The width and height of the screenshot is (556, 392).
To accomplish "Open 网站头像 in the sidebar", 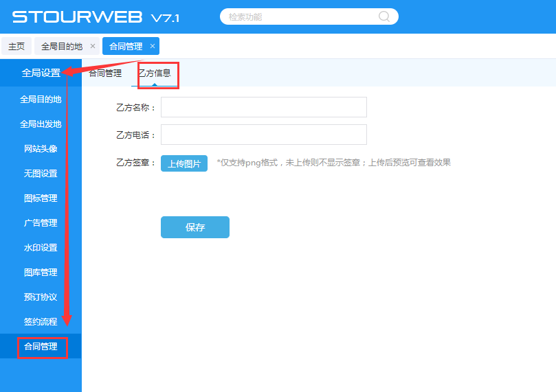I will pyautogui.click(x=41, y=149).
